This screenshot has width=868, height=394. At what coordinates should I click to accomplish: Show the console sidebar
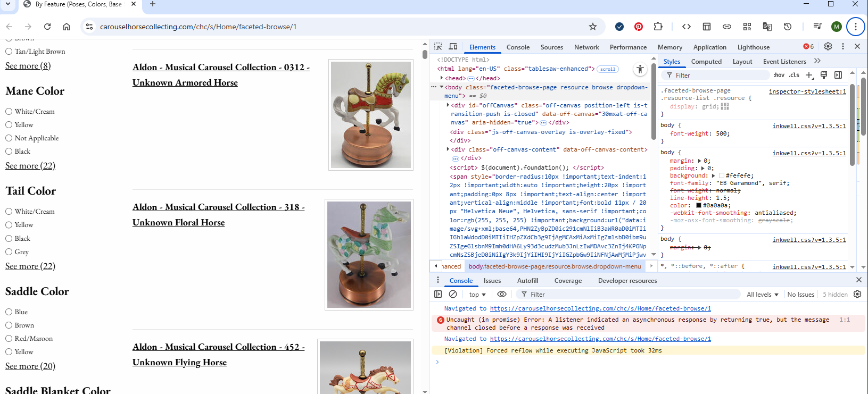click(438, 294)
